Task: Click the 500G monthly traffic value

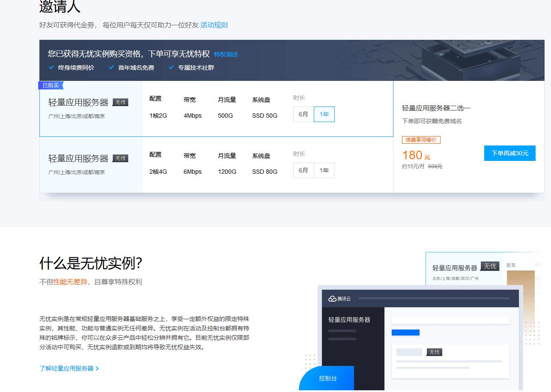Action: point(226,116)
